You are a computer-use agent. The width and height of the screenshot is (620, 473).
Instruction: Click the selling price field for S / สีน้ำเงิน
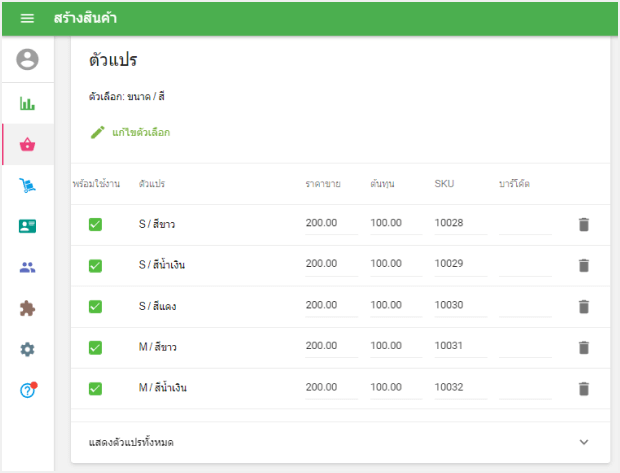[330, 264]
